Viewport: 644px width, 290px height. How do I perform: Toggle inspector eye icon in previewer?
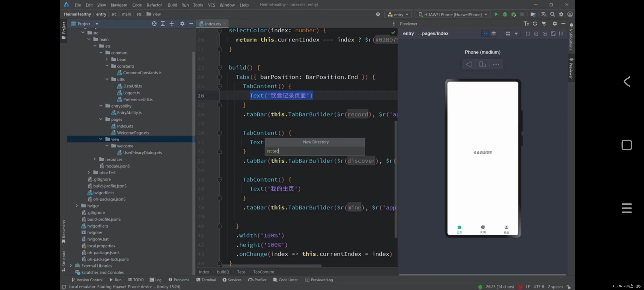(485, 33)
